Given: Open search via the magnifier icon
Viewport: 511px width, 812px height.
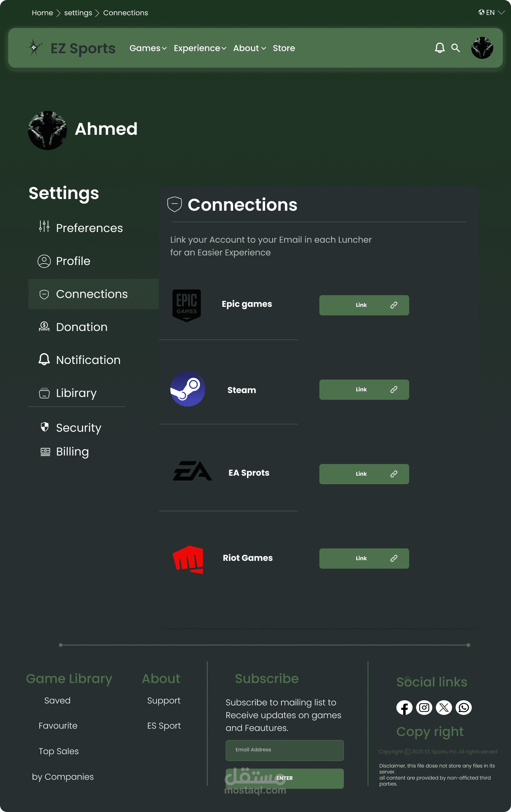Looking at the screenshot, I should 456,48.
